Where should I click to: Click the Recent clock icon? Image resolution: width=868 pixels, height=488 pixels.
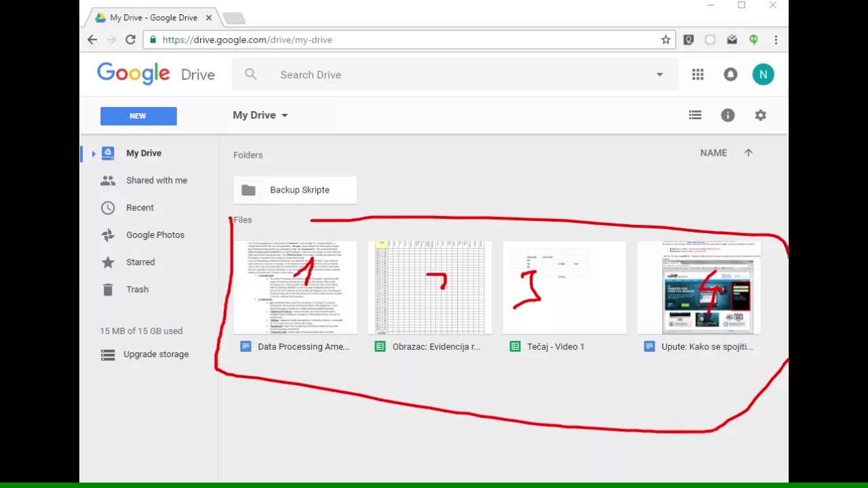pyautogui.click(x=108, y=208)
